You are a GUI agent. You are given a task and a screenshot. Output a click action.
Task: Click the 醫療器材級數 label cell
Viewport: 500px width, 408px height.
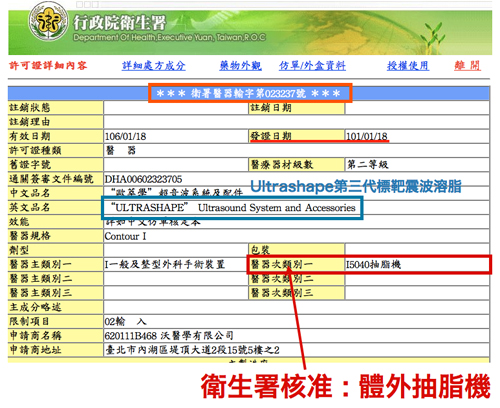click(x=297, y=165)
